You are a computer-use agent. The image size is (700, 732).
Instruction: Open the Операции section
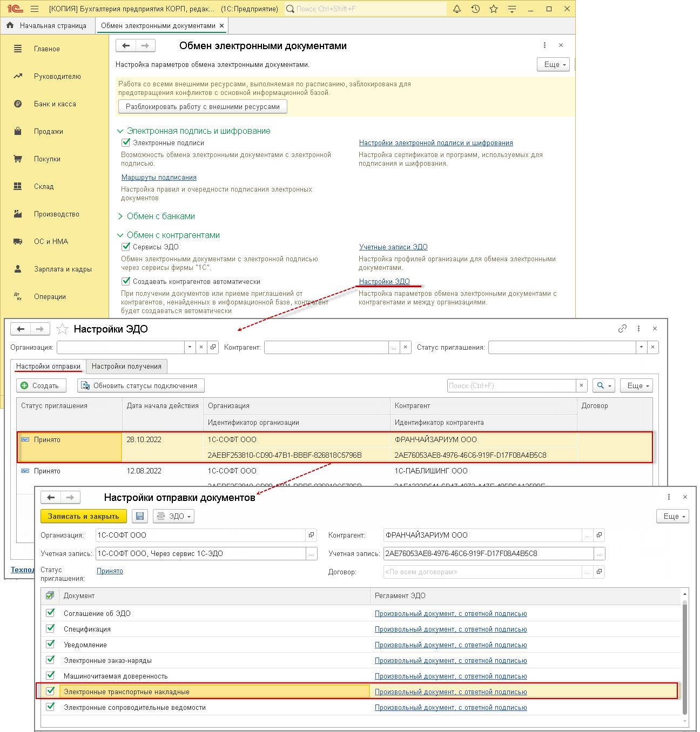[x=50, y=296]
